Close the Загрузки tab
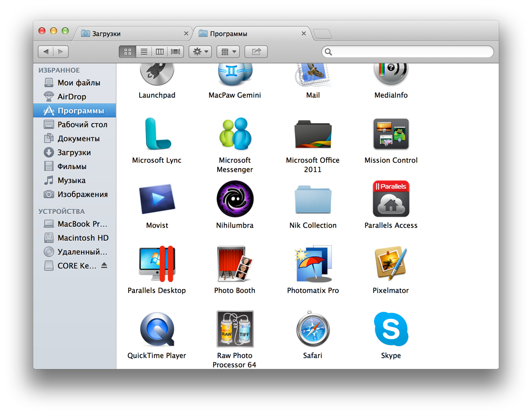Screen dimensions: 532x415 click(186, 34)
